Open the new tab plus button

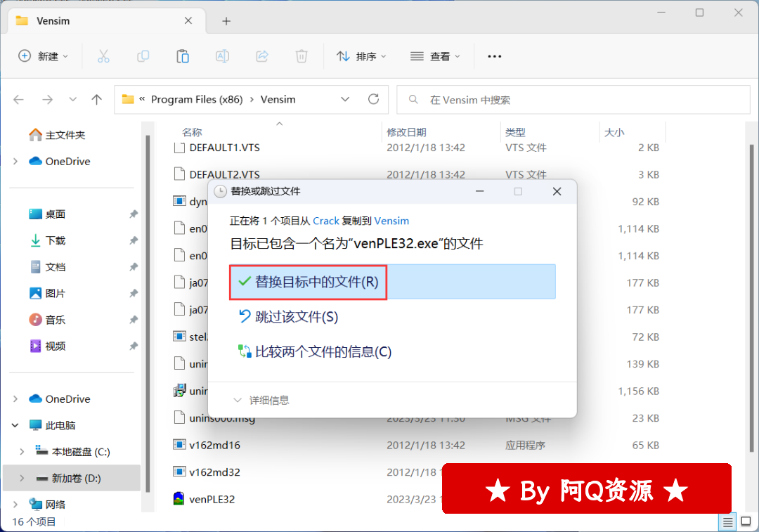226,21
